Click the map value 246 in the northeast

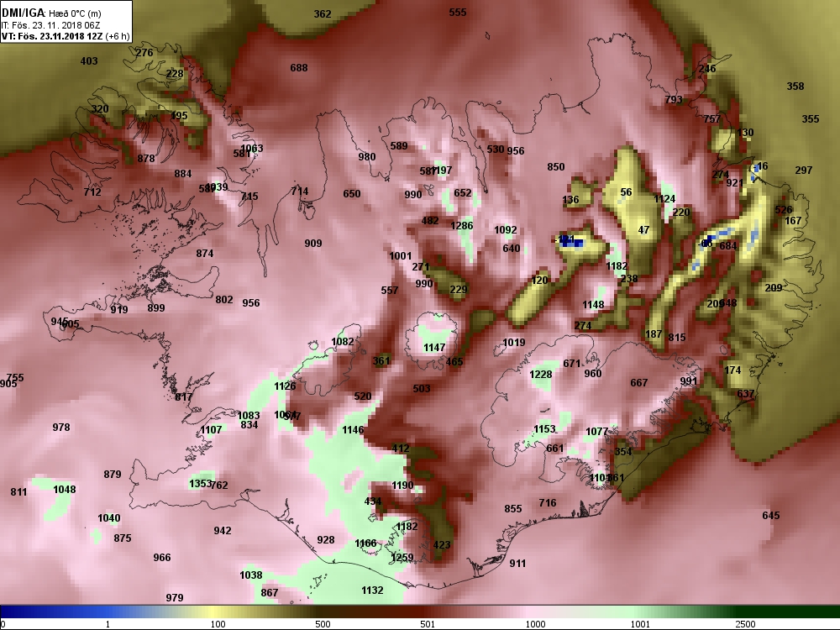pyautogui.click(x=706, y=69)
